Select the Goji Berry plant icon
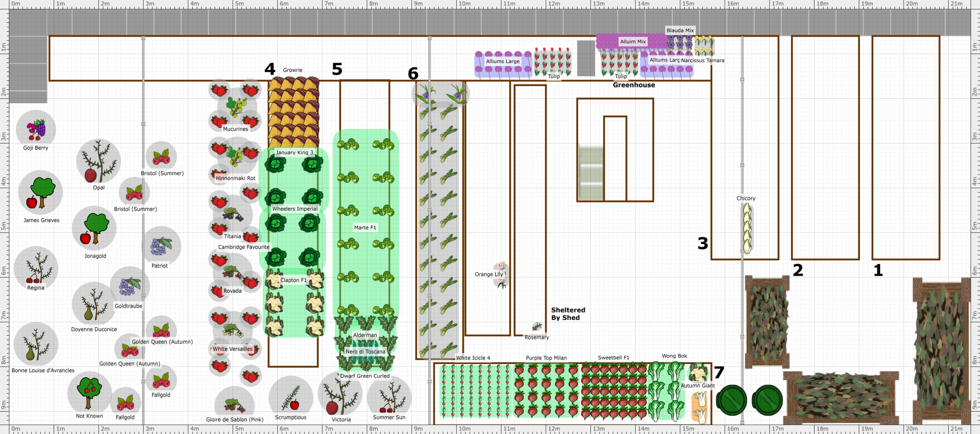Screen dimensions: 980x434 coord(36,130)
